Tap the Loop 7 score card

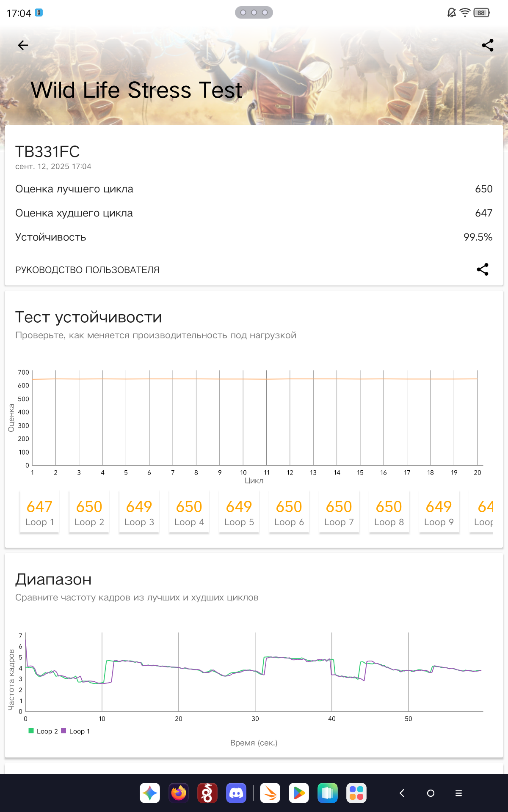click(x=339, y=512)
